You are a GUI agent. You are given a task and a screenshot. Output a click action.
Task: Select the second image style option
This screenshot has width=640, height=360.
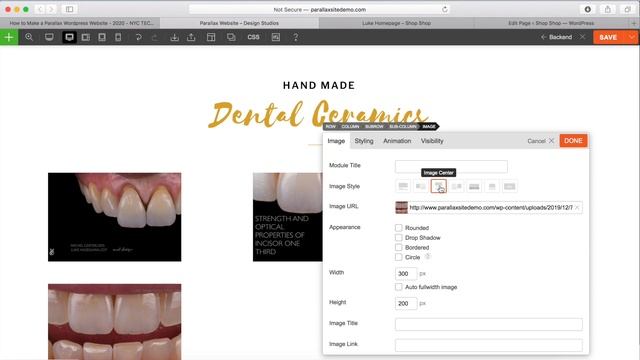point(421,186)
